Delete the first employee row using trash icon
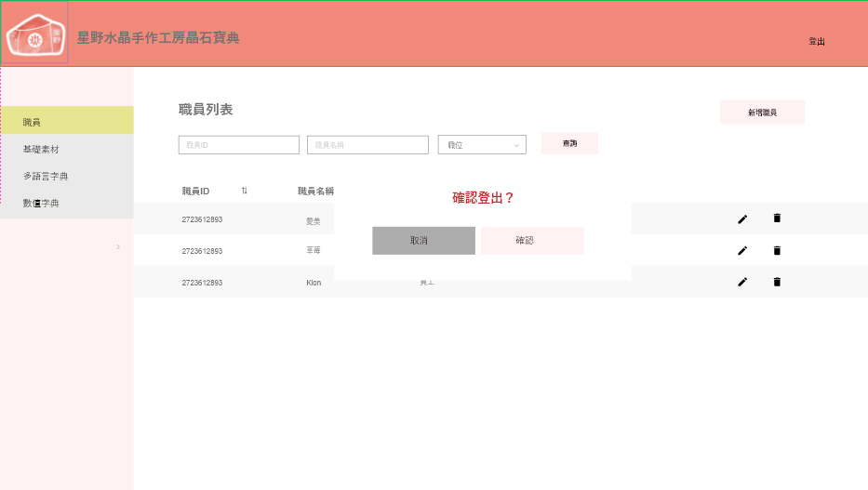 [777, 219]
